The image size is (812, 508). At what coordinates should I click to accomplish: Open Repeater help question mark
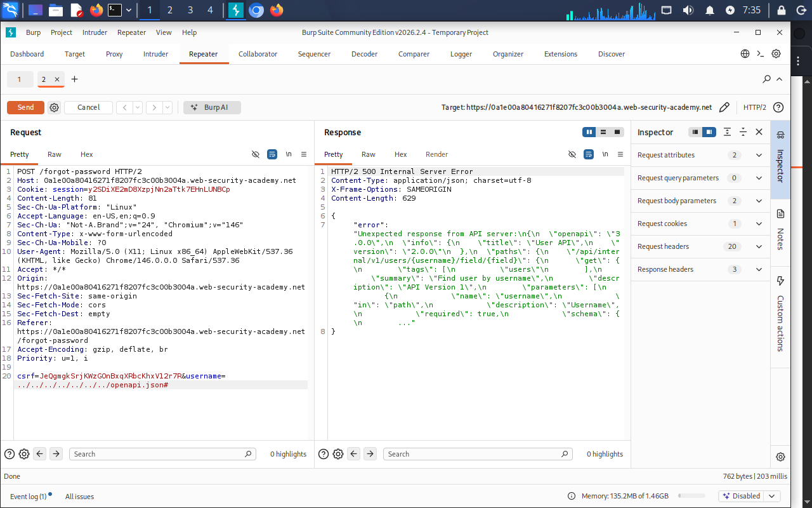[x=778, y=107]
